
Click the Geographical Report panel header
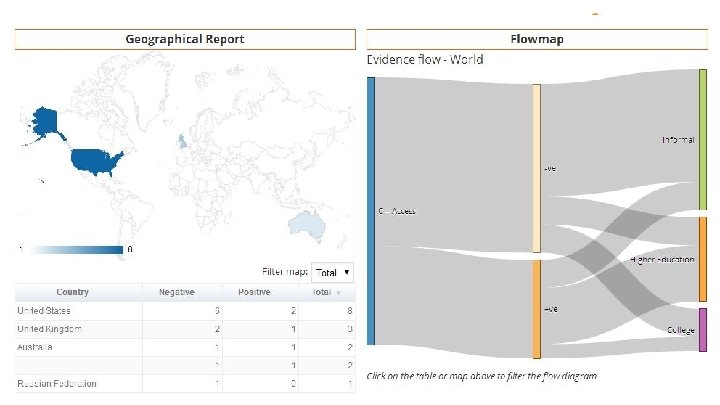[185, 39]
